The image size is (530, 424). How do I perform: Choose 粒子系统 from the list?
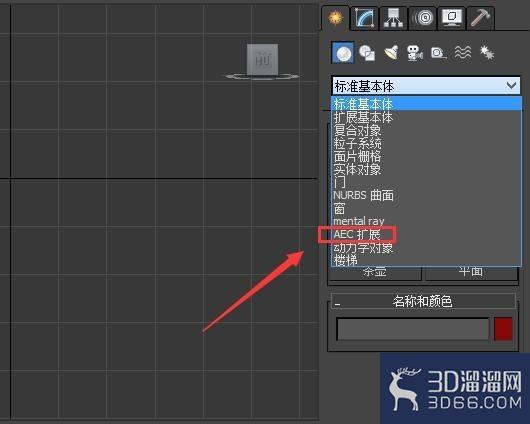pos(426,143)
